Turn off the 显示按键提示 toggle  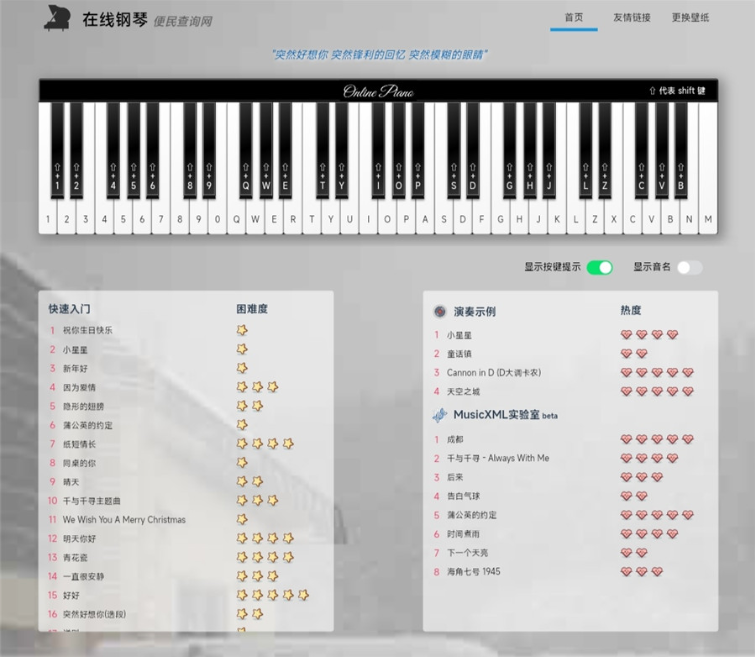(599, 267)
